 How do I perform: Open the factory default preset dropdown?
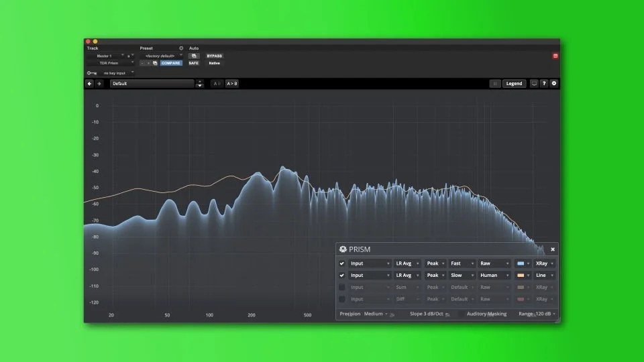click(x=162, y=56)
